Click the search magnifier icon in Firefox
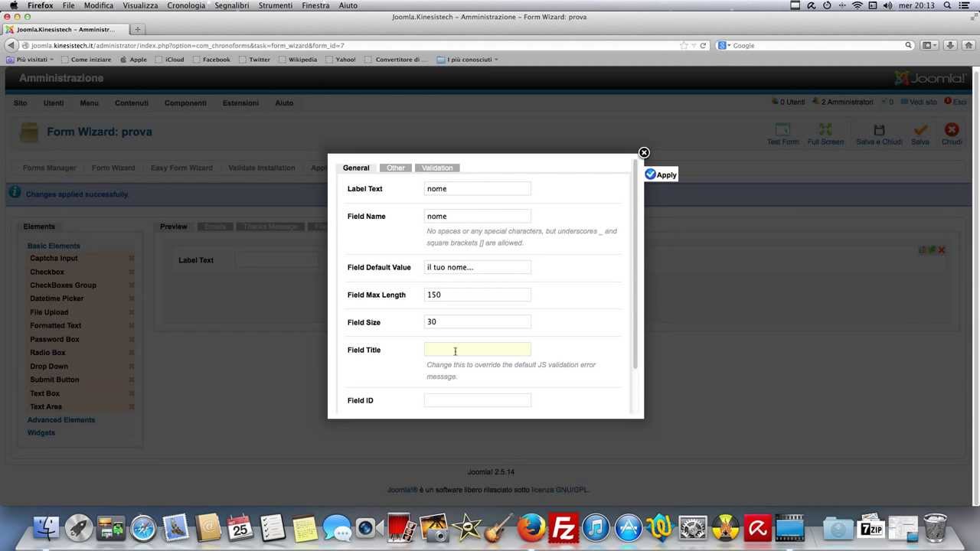 [909, 45]
